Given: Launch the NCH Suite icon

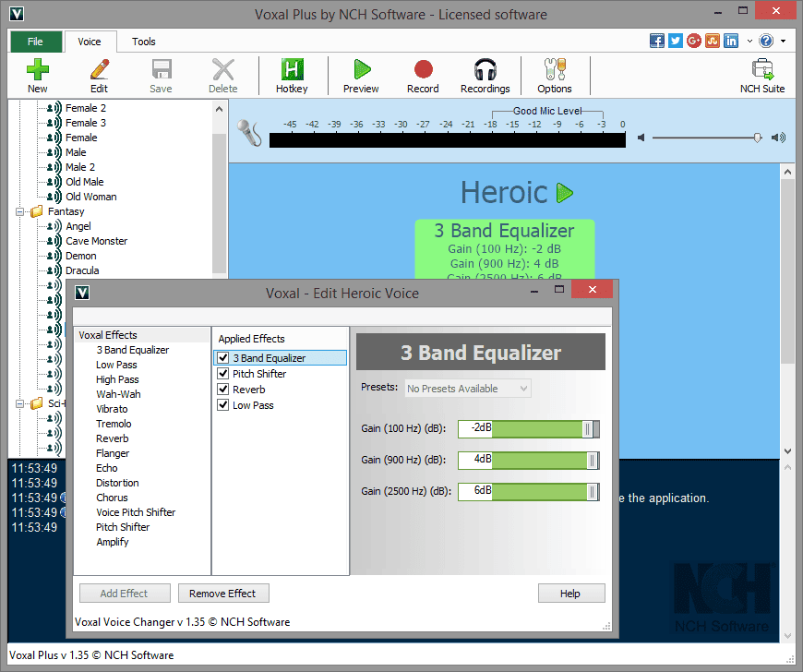Looking at the screenshot, I should (x=762, y=69).
